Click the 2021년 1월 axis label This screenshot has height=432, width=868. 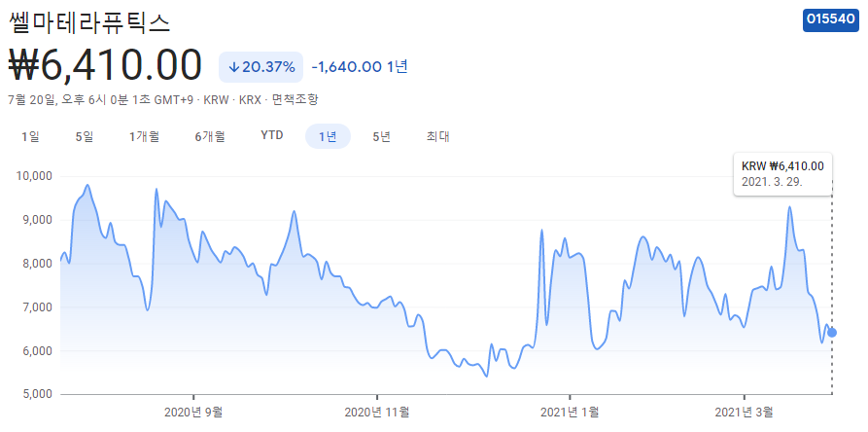click(569, 413)
